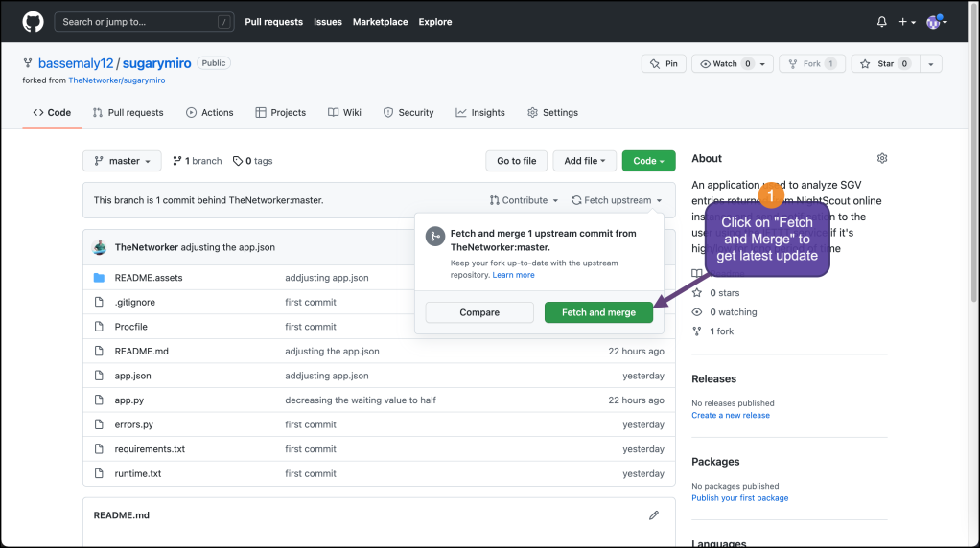Screen dimensions: 980x548
Task: Open commit decreasing the waiting value to half
Action: (361, 400)
